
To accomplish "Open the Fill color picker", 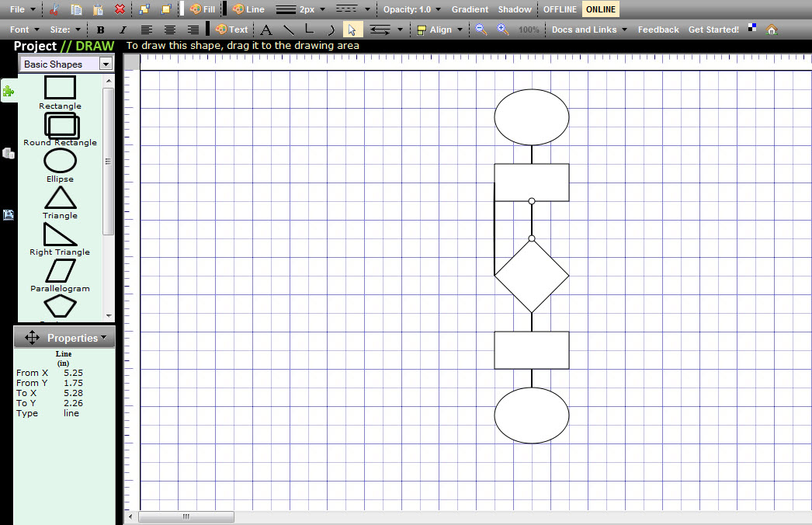I will click(203, 9).
